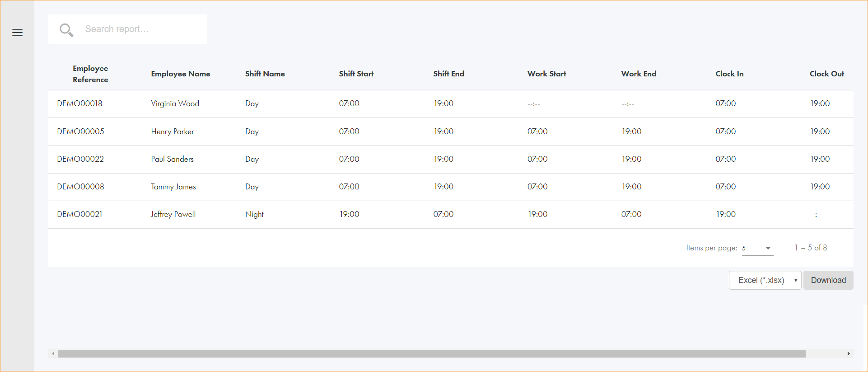Open the Items per page dropdown
Screen dimensions: 868x372
tap(757, 248)
